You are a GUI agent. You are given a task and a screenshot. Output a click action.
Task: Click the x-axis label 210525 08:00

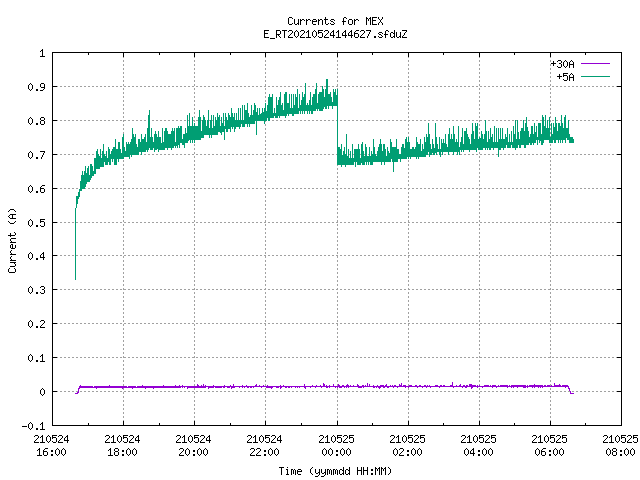(620, 446)
